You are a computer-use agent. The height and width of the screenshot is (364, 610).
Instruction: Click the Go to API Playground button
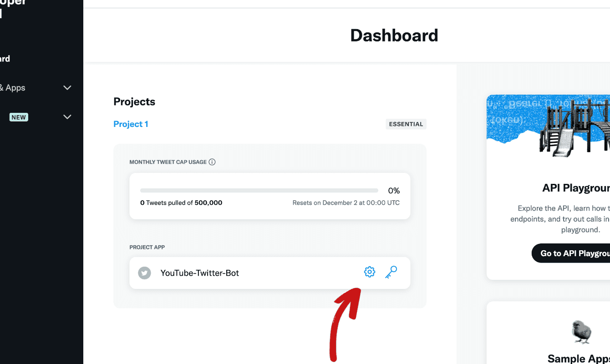point(571,253)
